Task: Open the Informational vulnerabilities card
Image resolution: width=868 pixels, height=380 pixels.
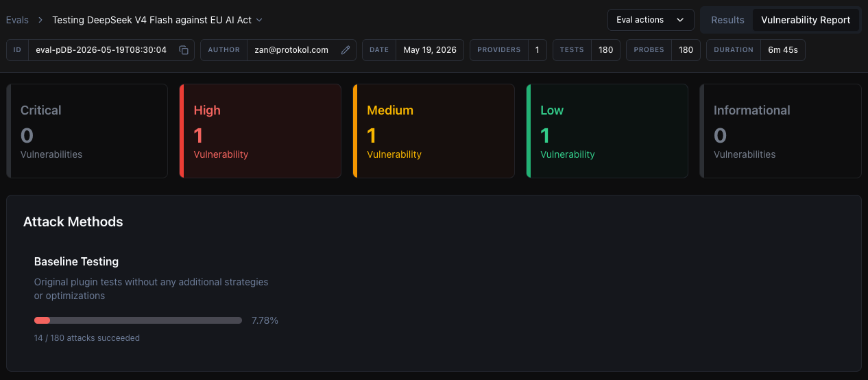Action: pyautogui.click(x=780, y=131)
